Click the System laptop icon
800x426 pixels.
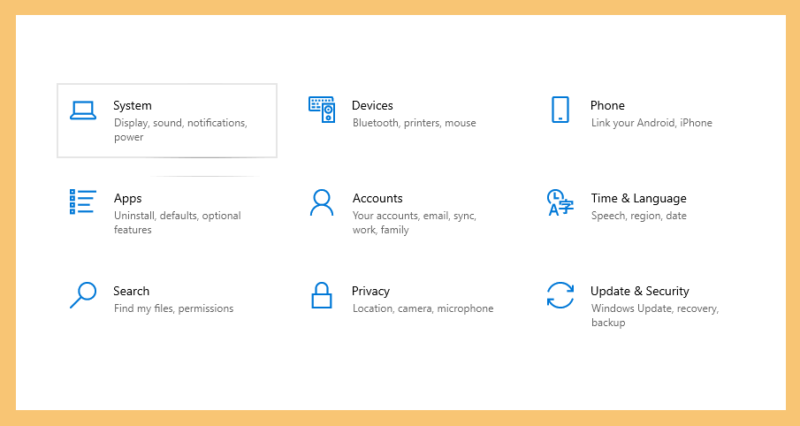pyautogui.click(x=83, y=110)
